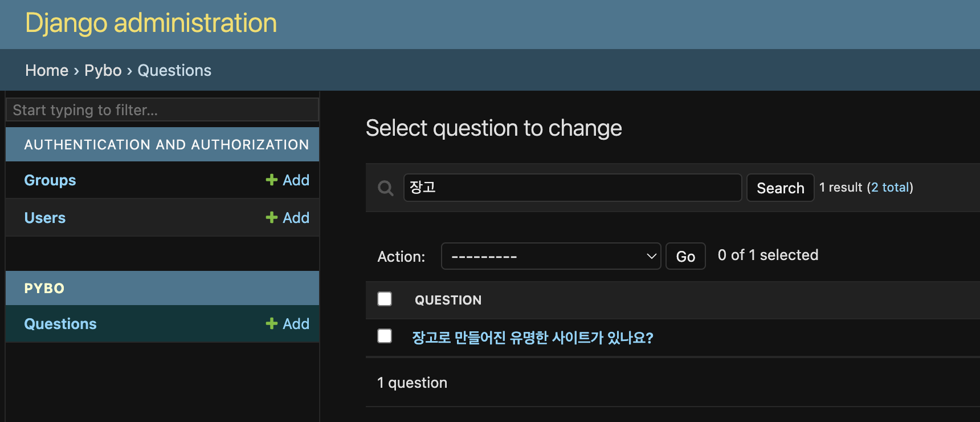Check the box for the 장고로 question row

[385, 336]
